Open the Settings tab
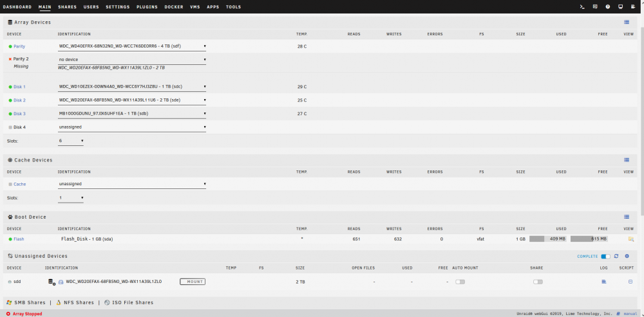 point(117,7)
